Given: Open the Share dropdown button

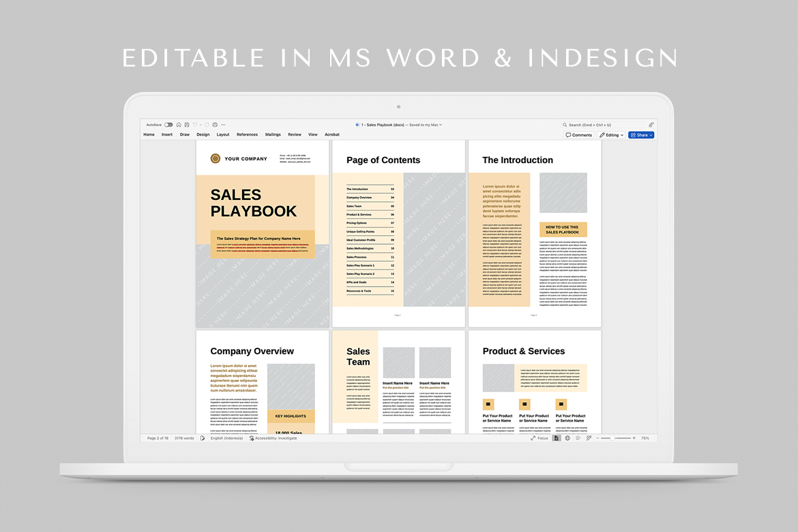Looking at the screenshot, I should click(641, 135).
